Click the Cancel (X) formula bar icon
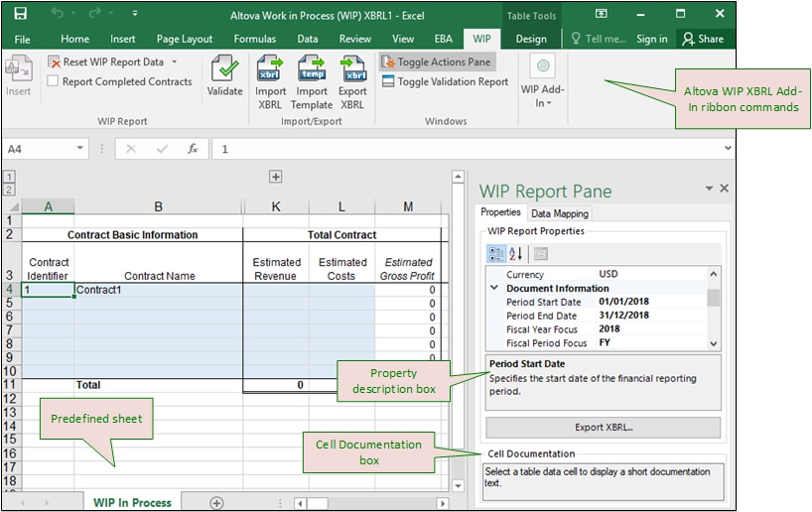This screenshot has height=512, width=812. tap(131, 149)
